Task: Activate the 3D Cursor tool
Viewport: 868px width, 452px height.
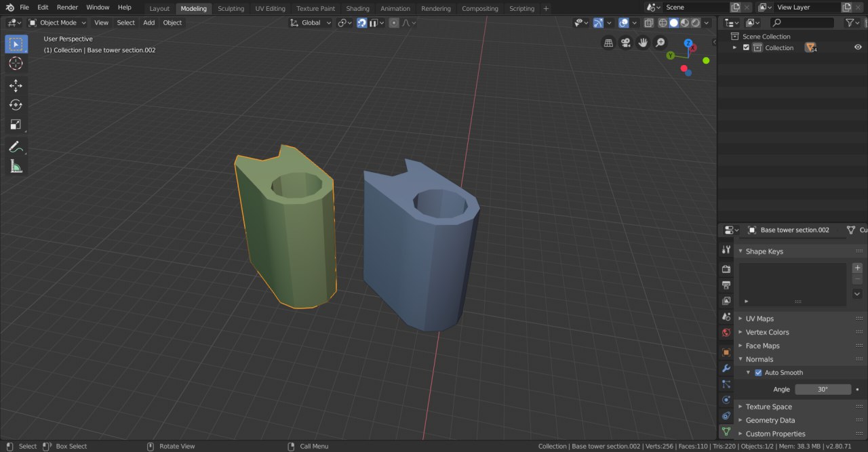Action: (x=16, y=64)
